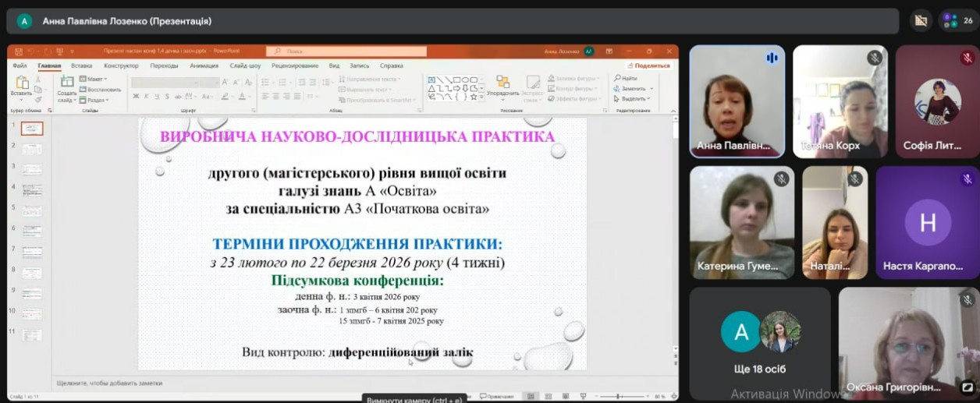Click the clear formatting icon
The width and height of the screenshot is (980, 403).
click(248, 82)
